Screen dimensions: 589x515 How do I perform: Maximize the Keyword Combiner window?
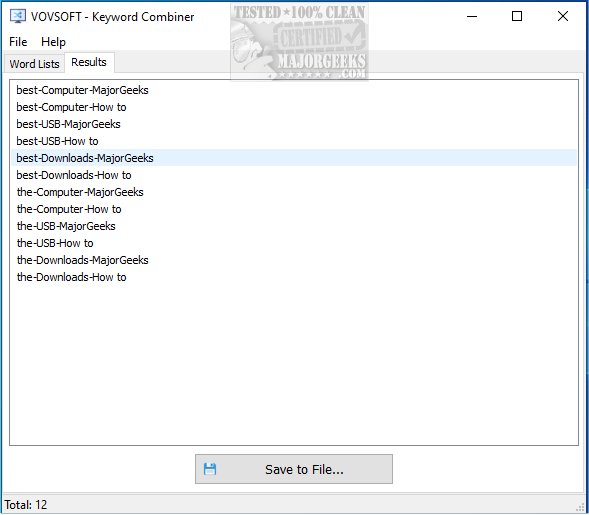(517, 16)
